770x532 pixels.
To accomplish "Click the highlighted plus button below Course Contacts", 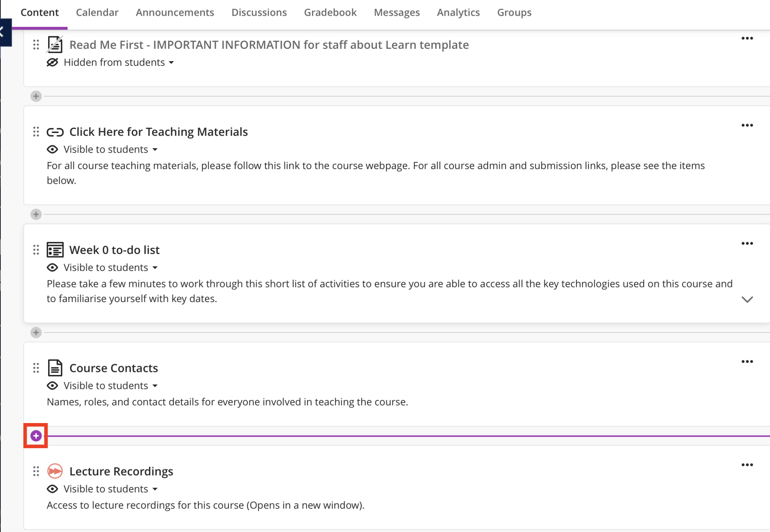I will (36, 436).
